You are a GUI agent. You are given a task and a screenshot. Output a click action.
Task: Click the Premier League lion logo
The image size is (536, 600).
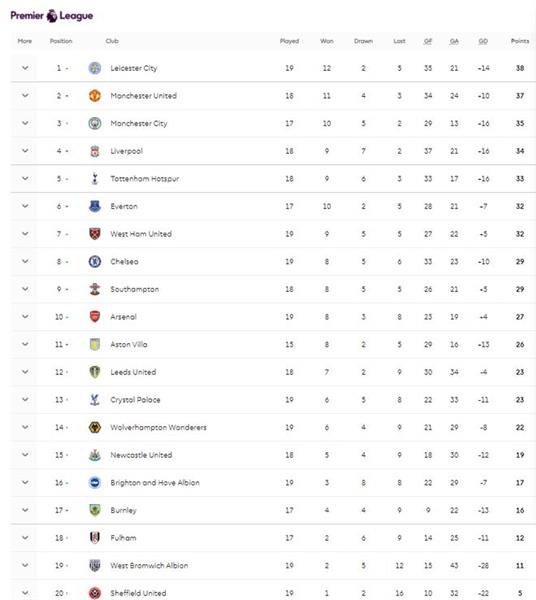[x=52, y=16]
